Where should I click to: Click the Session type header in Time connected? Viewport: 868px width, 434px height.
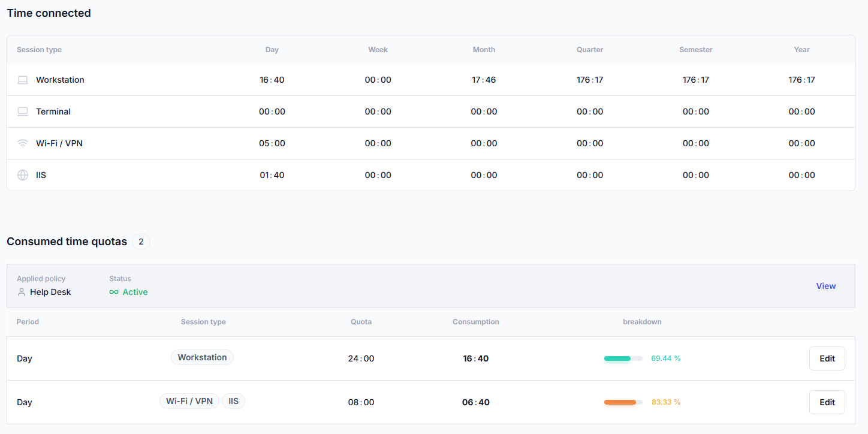click(39, 50)
